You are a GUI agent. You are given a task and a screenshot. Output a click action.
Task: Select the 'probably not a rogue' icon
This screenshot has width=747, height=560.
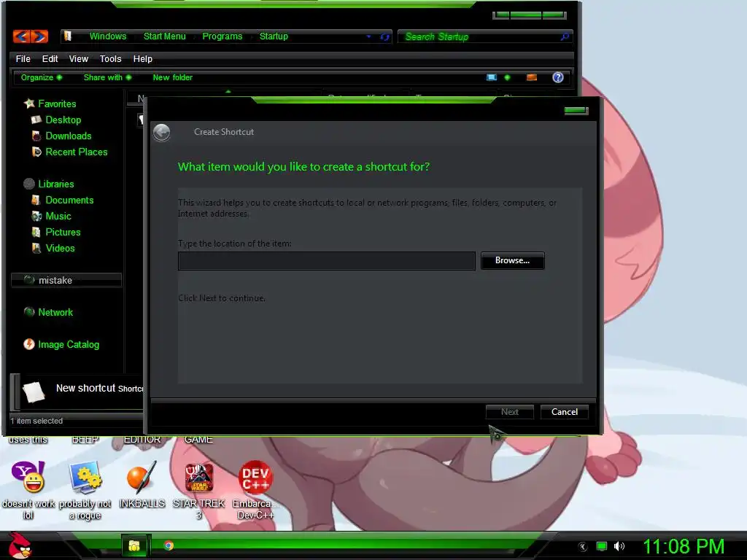pyautogui.click(x=85, y=477)
